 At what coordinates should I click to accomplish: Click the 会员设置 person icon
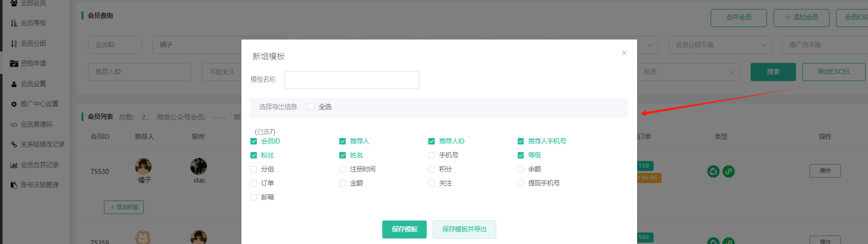tap(14, 84)
